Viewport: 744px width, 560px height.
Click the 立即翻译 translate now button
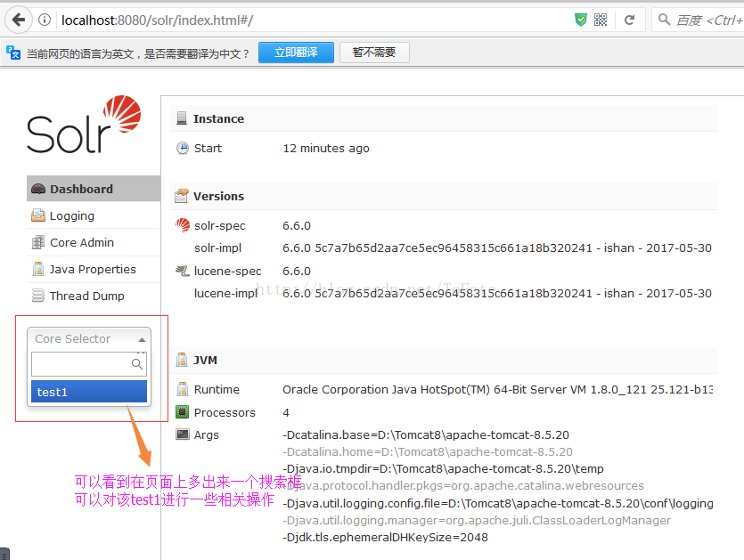(296, 53)
